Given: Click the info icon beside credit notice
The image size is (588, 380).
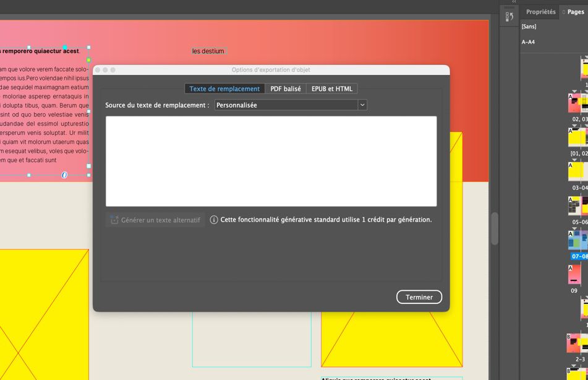Looking at the screenshot, I should (214, 220).
